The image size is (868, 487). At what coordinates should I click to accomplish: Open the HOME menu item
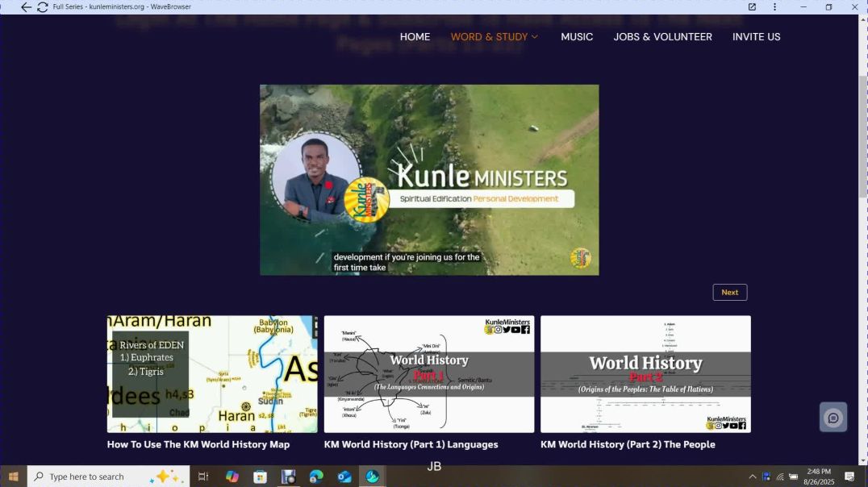click(x=415, y=36)
